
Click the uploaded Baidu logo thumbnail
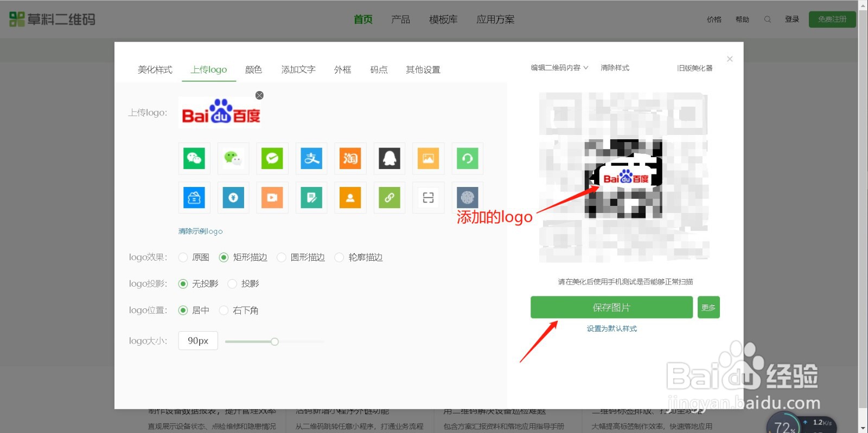220,113
